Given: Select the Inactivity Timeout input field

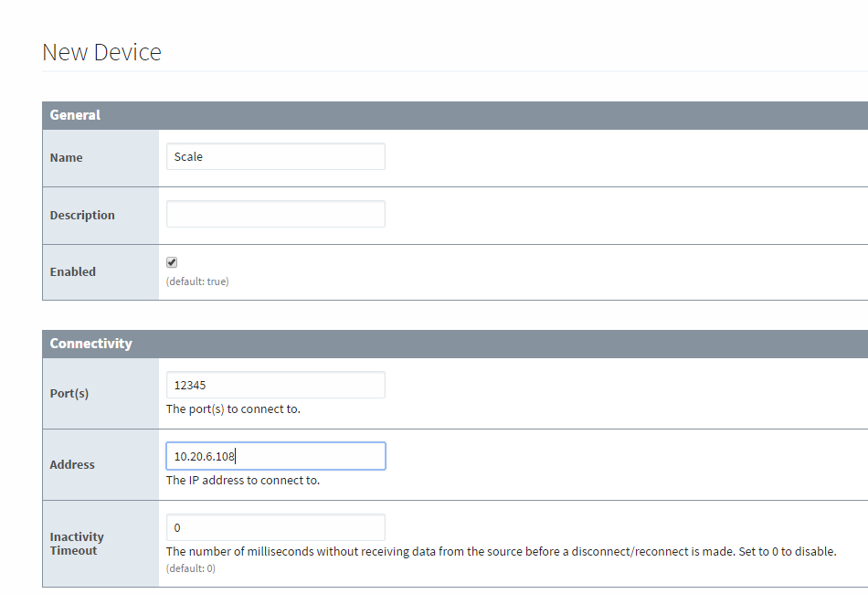Looking at the screenshot, I should coord(276,527).
